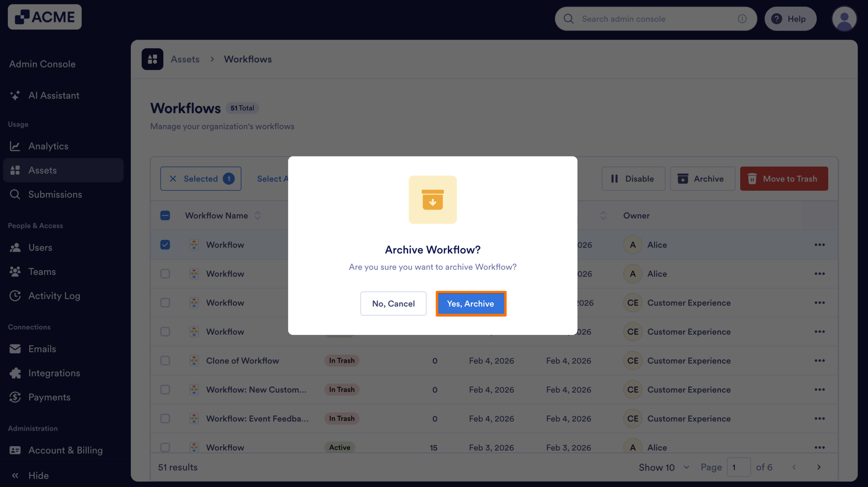Click the Emails envelope icon

point(15,349)
